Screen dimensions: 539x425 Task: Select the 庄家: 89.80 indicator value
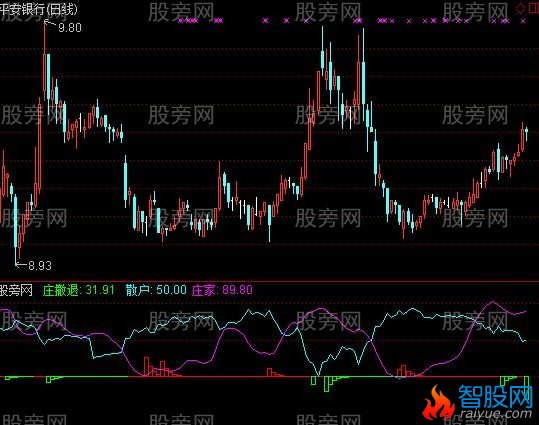point(222,290)
